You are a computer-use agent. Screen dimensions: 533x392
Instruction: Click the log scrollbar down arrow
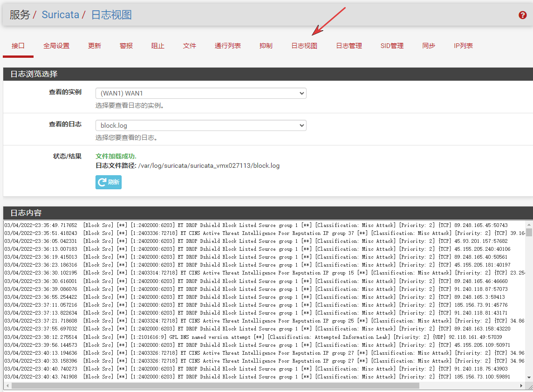(x=529, y=378)
